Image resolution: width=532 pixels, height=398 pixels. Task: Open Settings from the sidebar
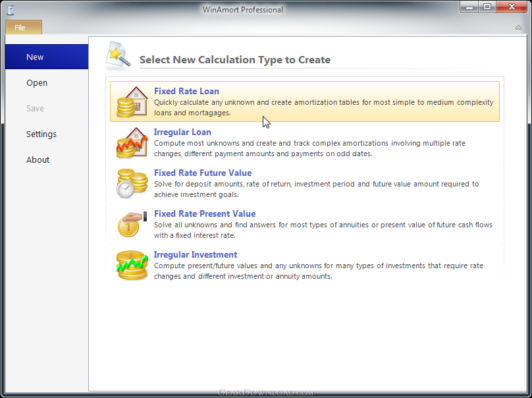coord(47,134)
